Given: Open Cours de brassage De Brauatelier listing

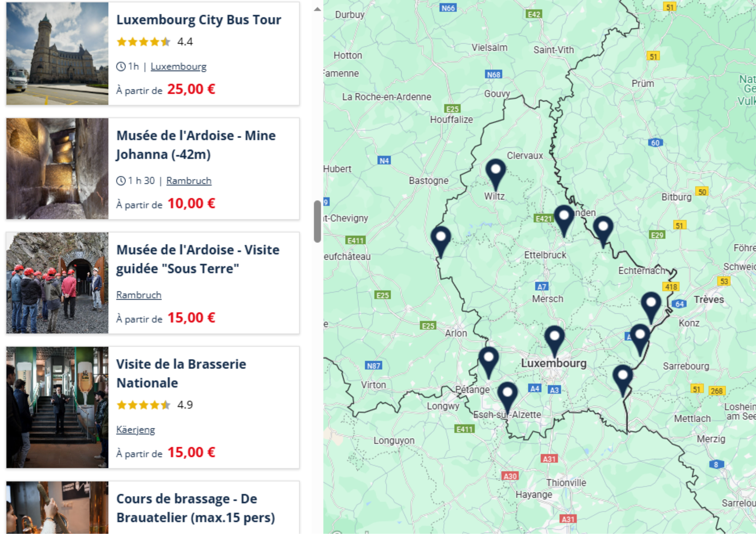Looking at the screenshot, I should pos(195,508).
